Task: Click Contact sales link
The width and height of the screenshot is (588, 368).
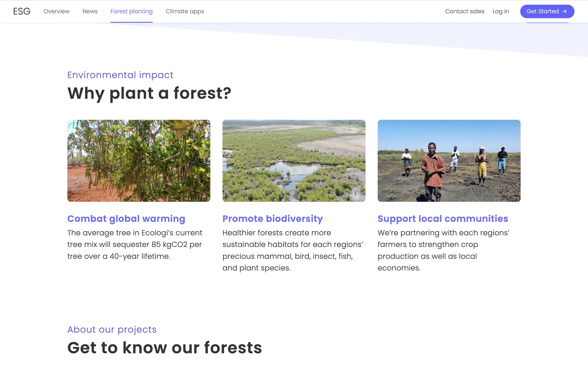Action: coord(465,11)
